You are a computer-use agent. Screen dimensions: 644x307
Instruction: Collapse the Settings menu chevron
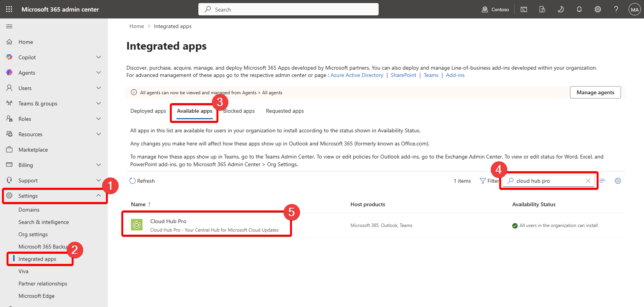(99, 195)
